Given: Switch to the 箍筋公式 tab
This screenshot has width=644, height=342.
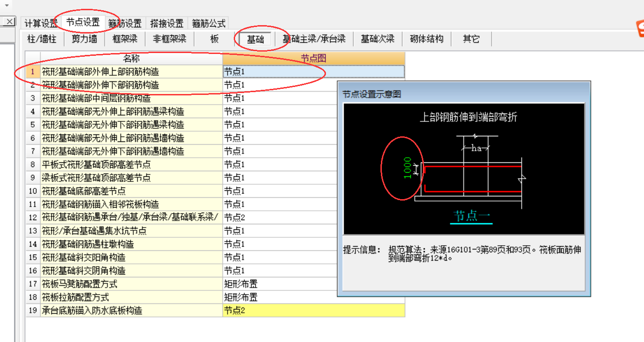Looking at the screenshot, I should [208, 23].
